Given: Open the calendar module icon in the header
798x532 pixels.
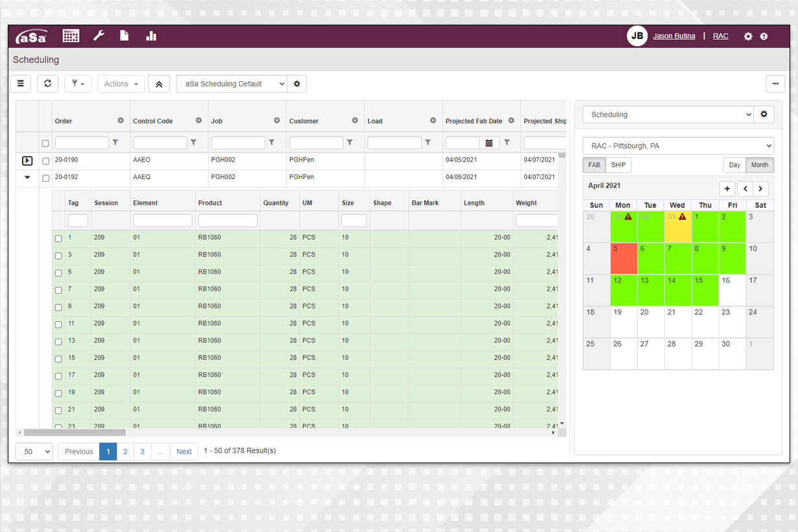Looking at the screenshot, I should 71,36.
